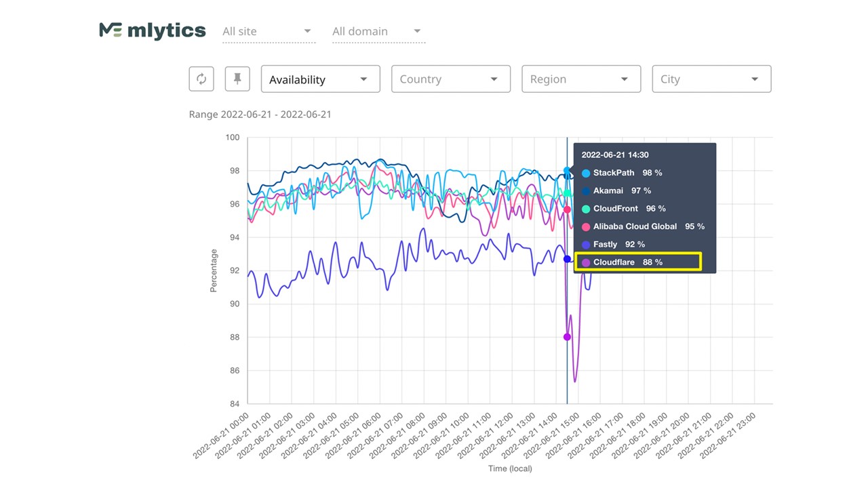The height and width of the screenshot is (488, 868).
Task: Click the 2022-06-21 00:00 x-axis label
Action: (x=222, y=434)
